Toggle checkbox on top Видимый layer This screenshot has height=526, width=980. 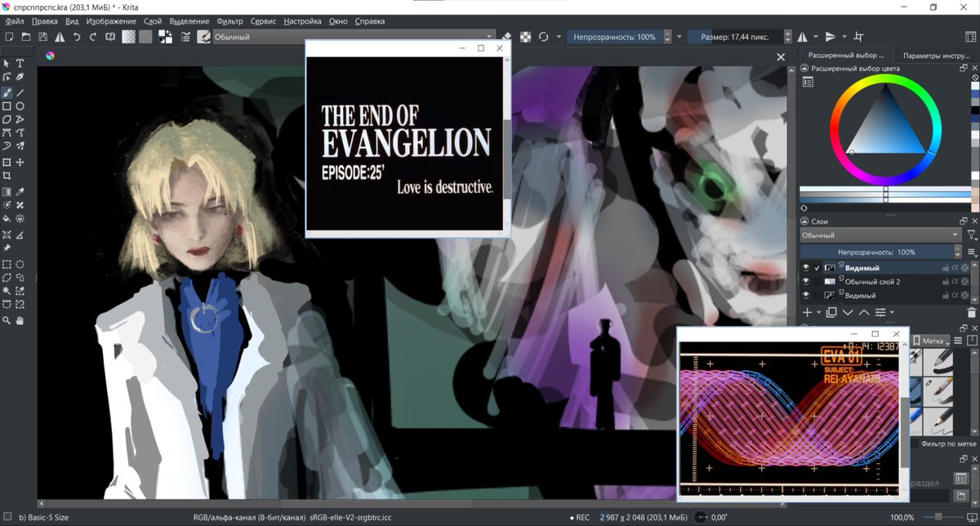point(817,268)
